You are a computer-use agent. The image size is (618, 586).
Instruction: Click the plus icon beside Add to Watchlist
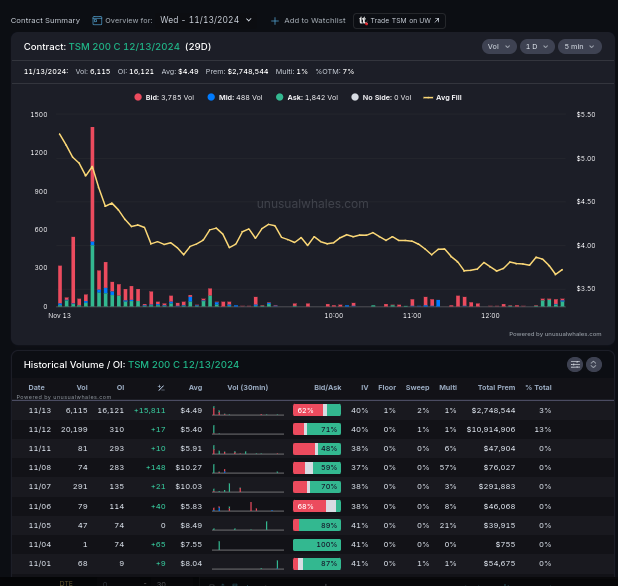click(275, 21)
